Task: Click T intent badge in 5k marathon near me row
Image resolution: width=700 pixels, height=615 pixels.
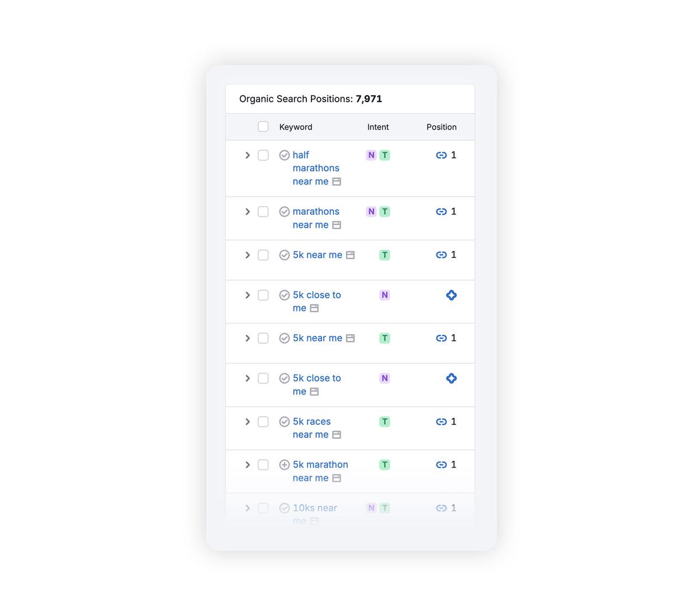Action: point(384,465)
